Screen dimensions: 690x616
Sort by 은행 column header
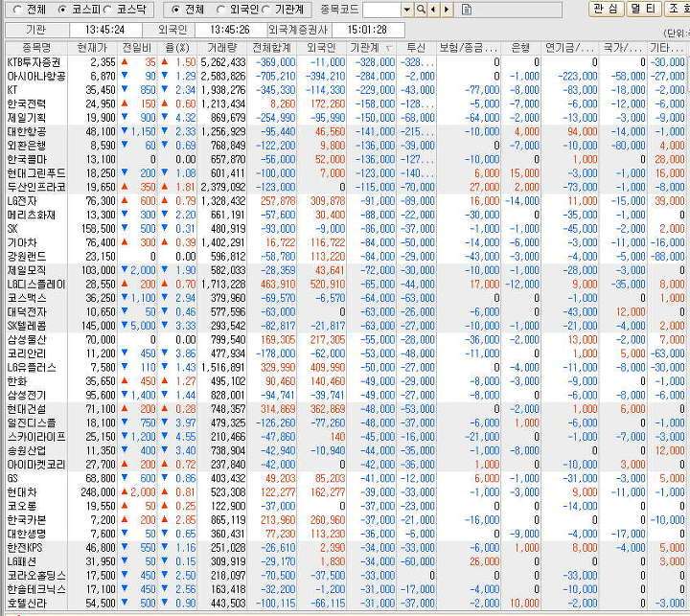coord(521,48)
